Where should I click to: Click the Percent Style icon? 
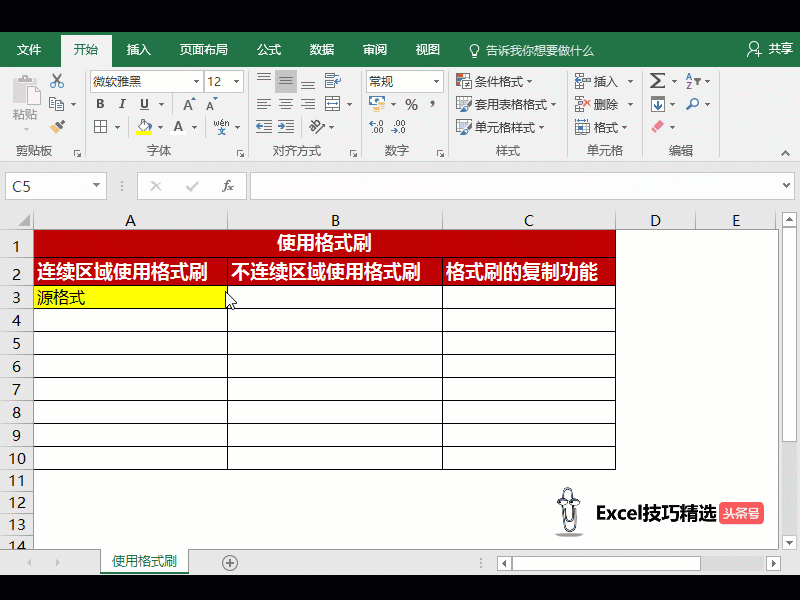point(410,104)
